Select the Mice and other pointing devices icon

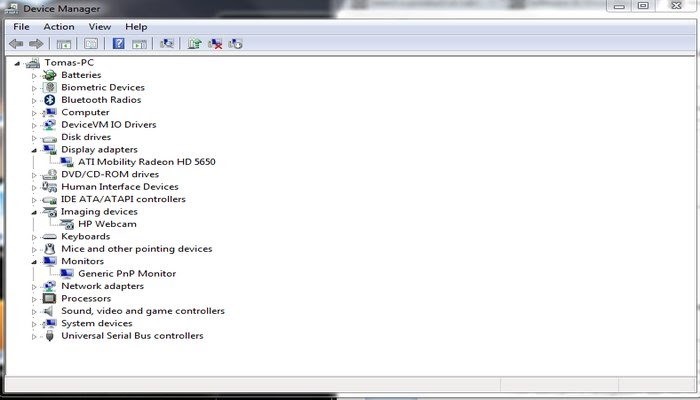(x=50, y=249)
